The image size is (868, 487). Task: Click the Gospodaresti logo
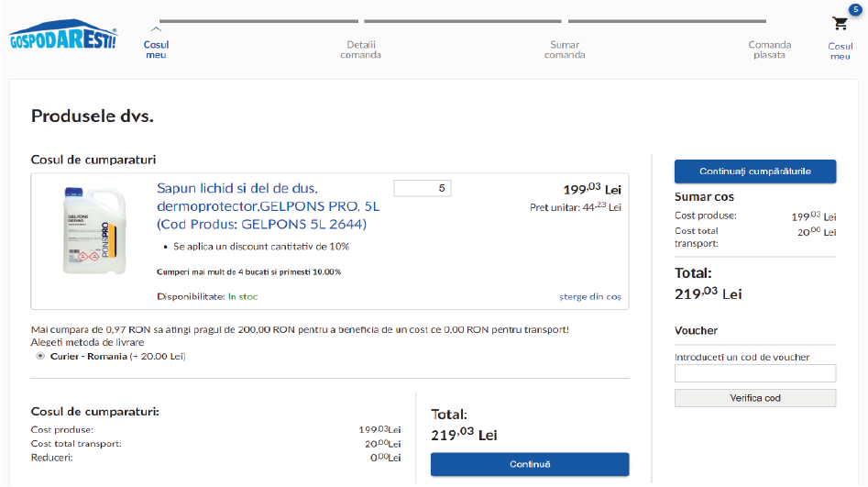62,36
